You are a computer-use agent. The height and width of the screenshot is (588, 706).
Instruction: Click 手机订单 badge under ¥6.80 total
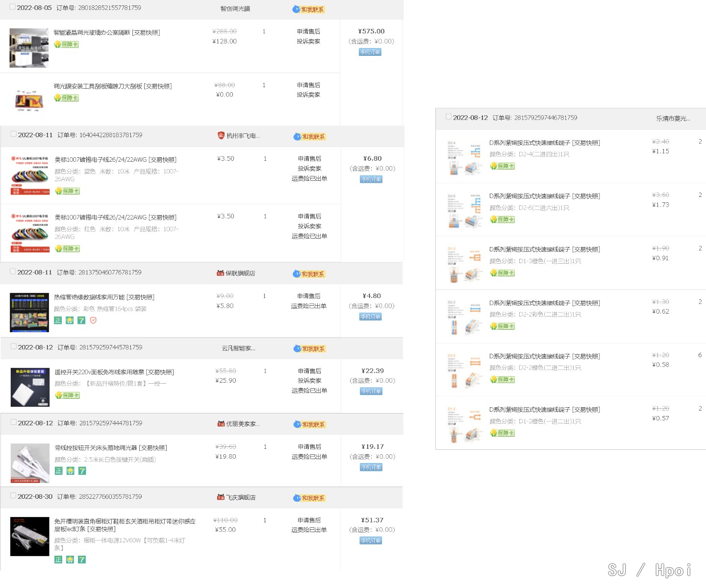371,179
